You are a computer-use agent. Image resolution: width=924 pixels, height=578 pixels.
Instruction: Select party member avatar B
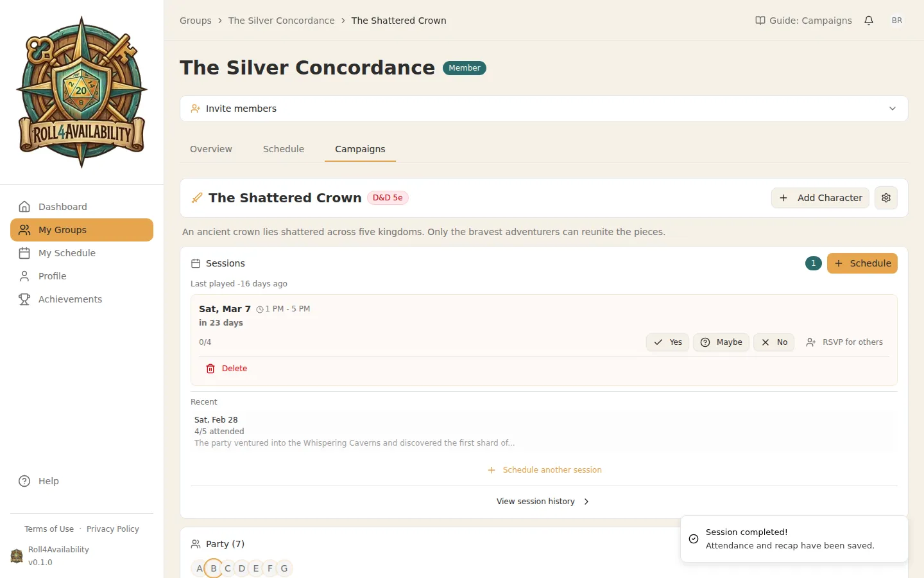(214, 568)
